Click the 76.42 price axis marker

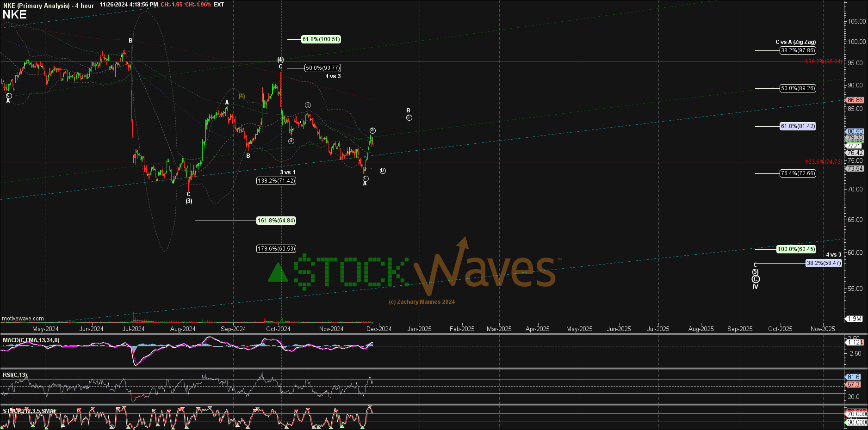[855, 153]
